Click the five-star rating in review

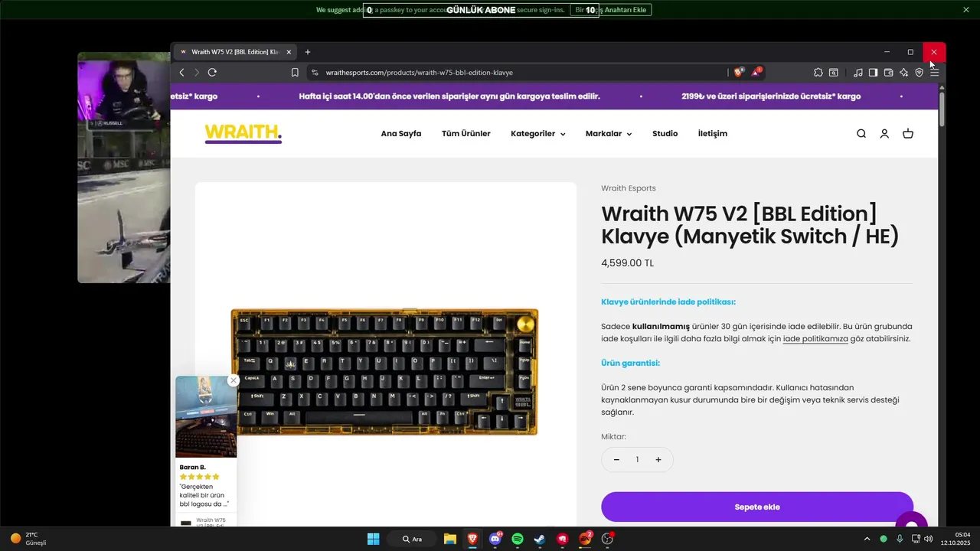coord(200,477)
